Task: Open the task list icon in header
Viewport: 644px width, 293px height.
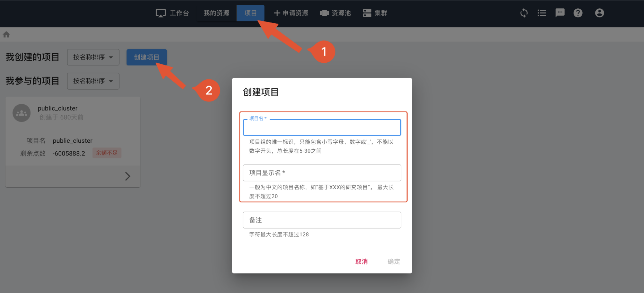Action: coord(542,13)
